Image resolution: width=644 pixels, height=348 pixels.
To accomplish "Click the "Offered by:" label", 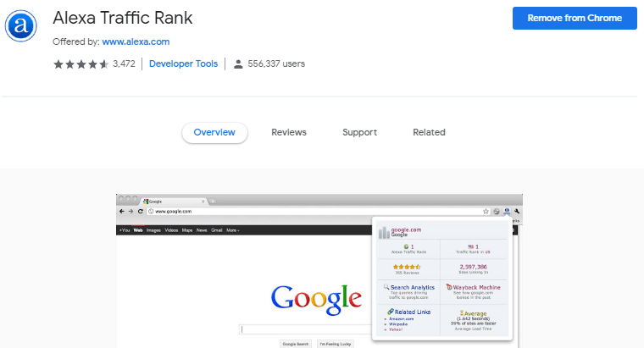I will [76, 41].
